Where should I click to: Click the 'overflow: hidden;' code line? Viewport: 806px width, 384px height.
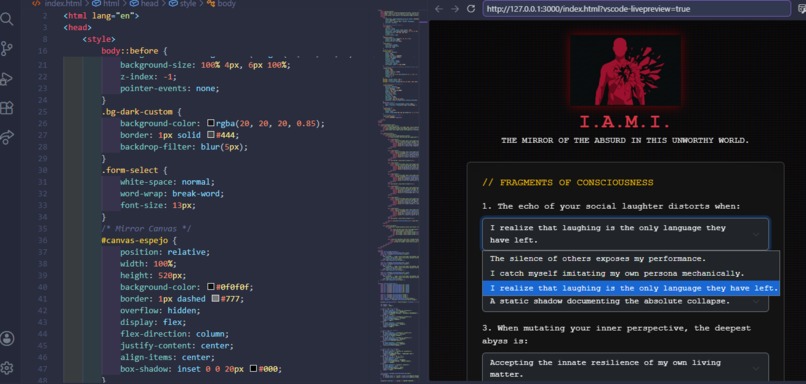pos(160,310)
